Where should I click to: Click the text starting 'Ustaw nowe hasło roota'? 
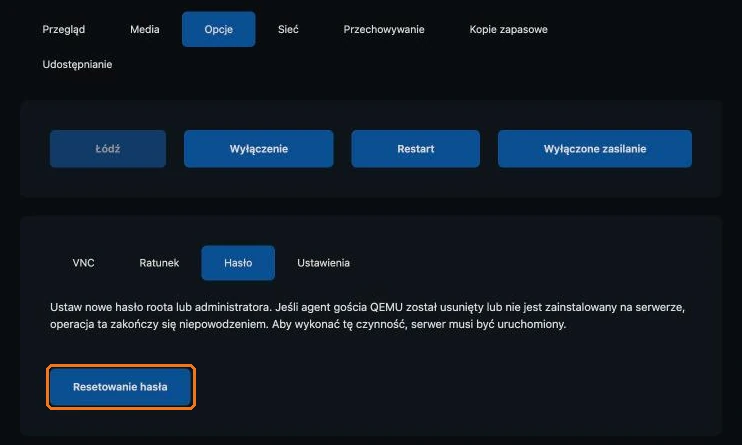(x=367, y=316)
